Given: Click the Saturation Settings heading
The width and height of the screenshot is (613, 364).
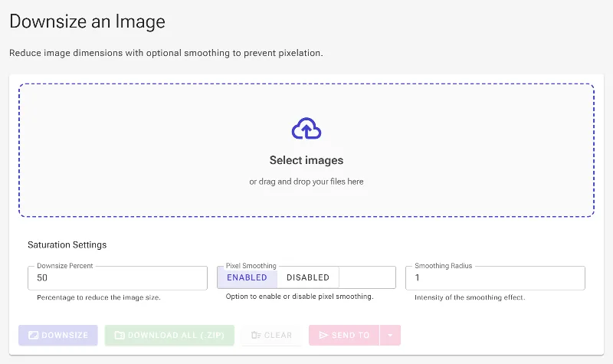Looking at the screenshot, I should (67, 244).
